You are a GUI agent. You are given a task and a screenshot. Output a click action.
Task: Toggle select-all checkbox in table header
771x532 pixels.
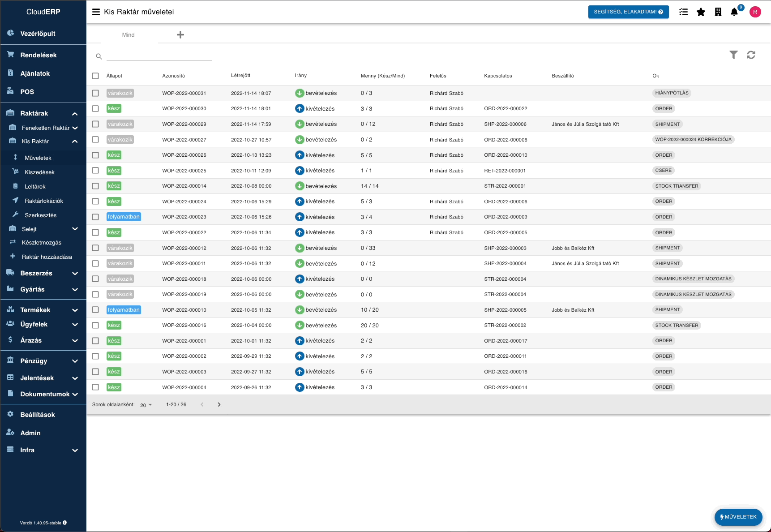click(95, 76)
